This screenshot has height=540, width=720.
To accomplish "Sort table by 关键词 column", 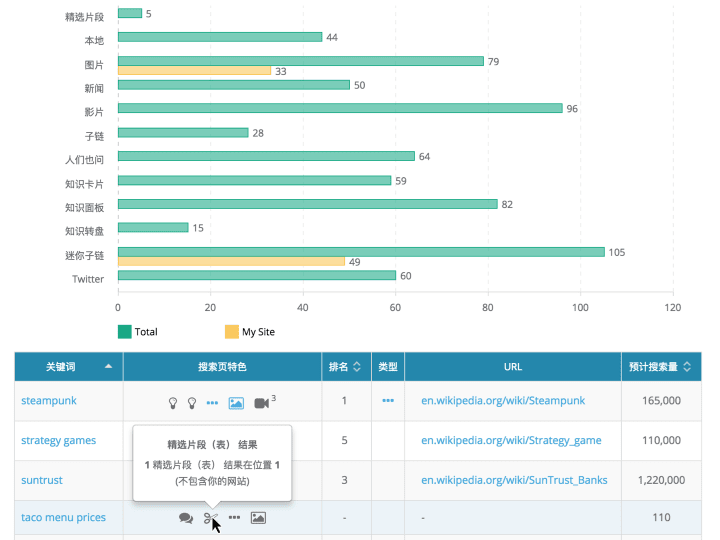I will (x=68, y=367).
